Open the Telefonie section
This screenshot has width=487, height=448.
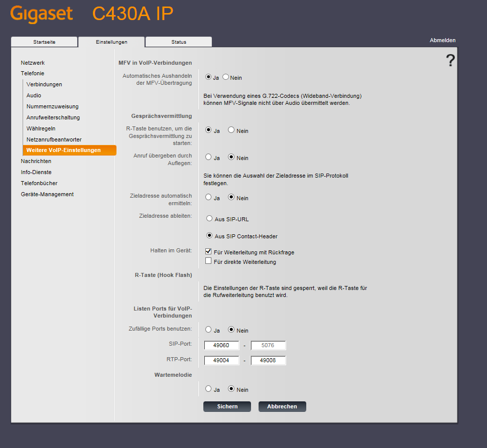click(32, 73)
